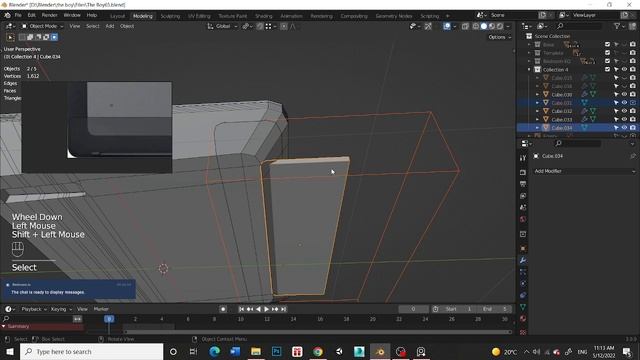Click the timeline Marker menu
The height and width of the screenshot is (360, 640).
(101, 309)
